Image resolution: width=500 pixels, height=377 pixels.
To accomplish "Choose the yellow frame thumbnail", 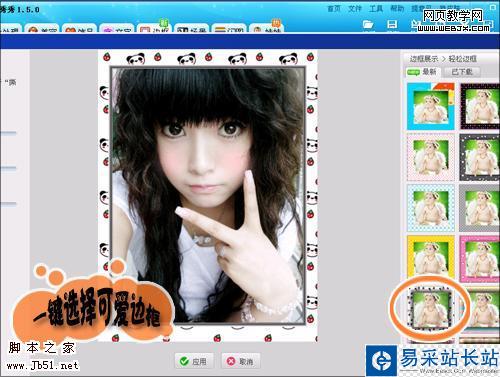I will (431, 257).
